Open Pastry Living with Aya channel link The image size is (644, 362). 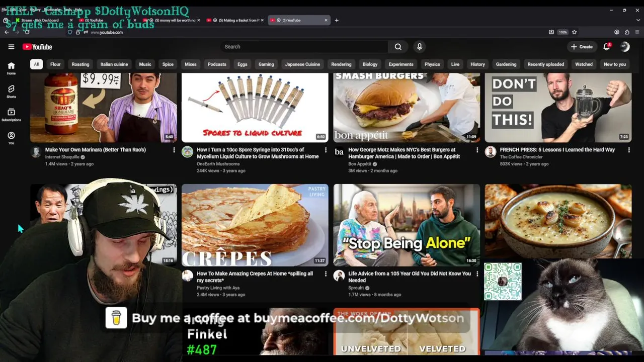click(218, 288)
